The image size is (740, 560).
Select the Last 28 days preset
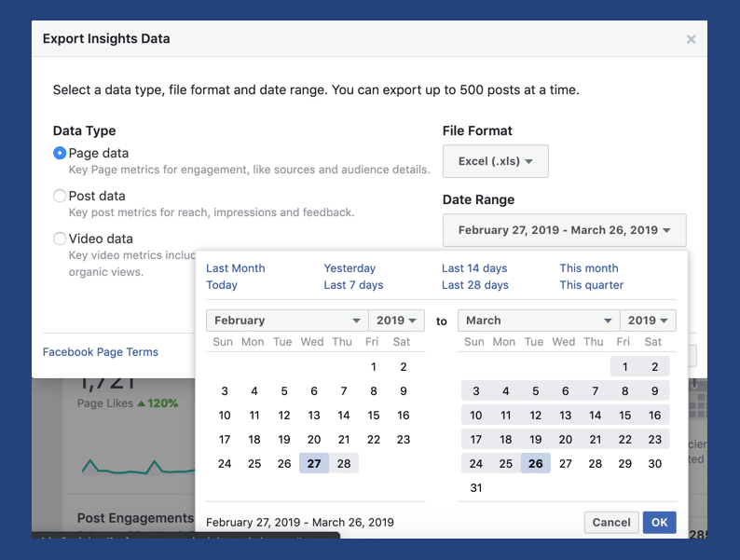point(474,285)
